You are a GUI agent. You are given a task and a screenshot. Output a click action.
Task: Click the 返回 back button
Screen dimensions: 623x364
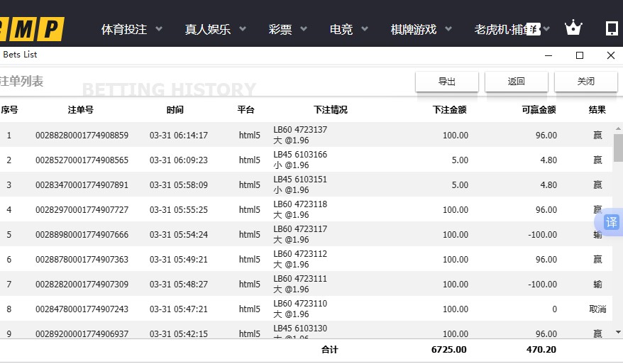517,82
